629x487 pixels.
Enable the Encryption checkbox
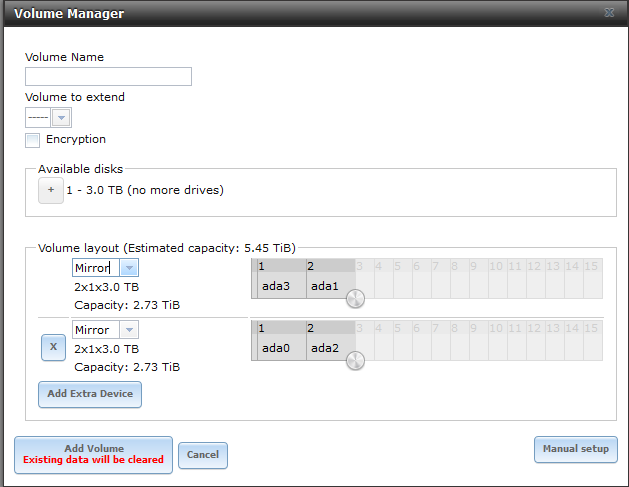(x=33, y=140)
